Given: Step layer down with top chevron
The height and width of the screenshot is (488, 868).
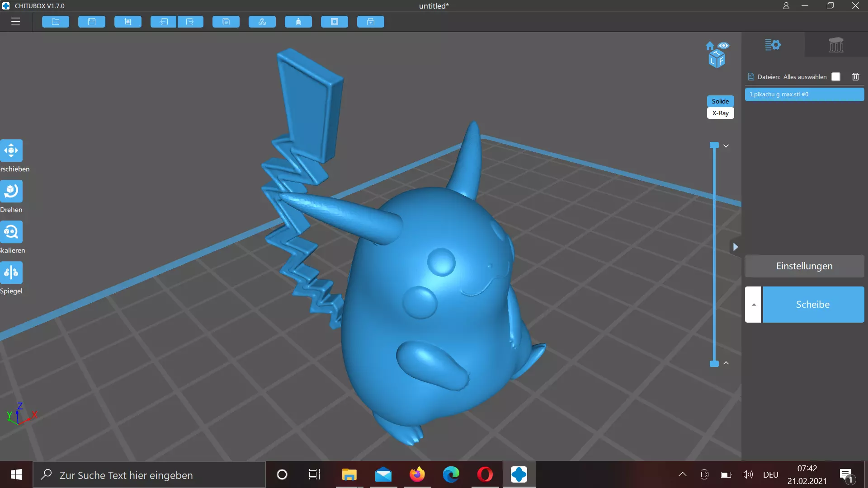Looking at the screenshot, I should tap(726, 146).
